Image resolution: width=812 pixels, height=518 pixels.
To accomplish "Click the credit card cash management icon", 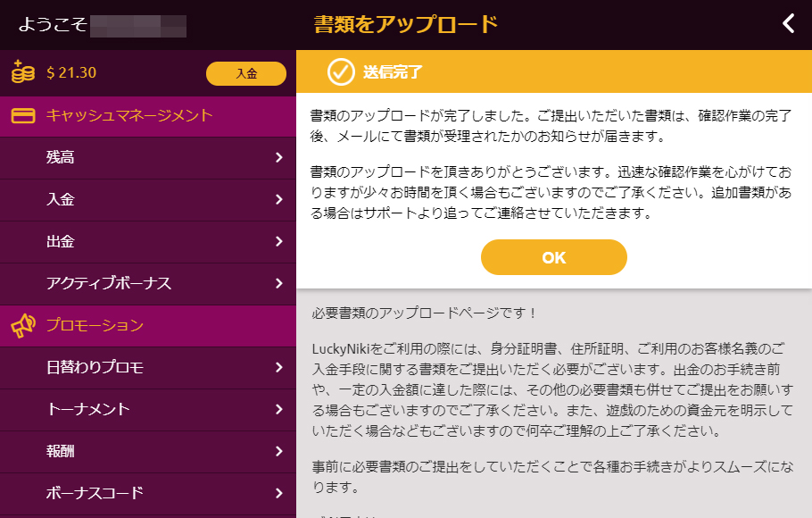I will [x=23, y=115].
